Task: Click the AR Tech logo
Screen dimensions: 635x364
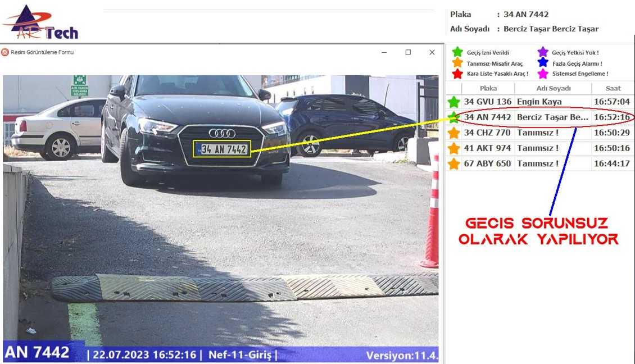Action: coord(40,22)
